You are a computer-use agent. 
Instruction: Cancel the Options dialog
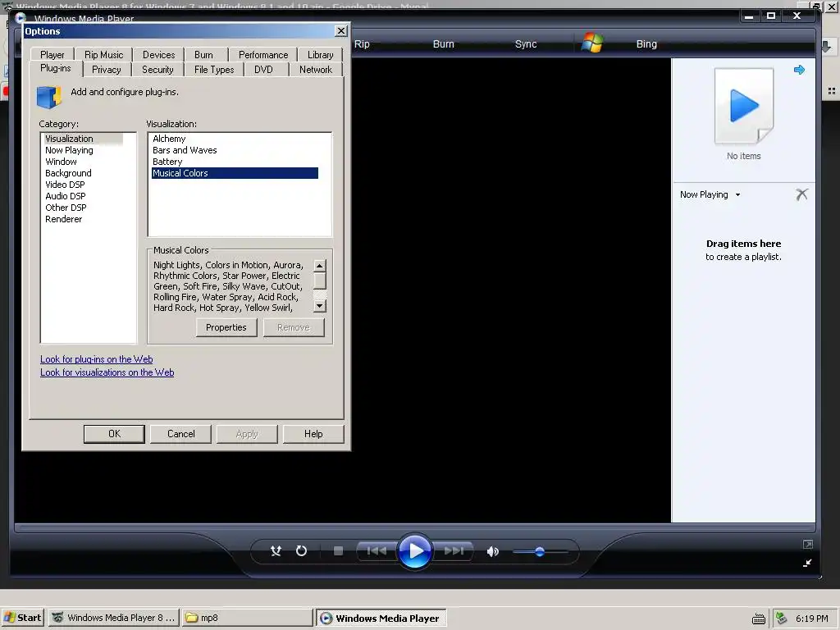(180, 434)
